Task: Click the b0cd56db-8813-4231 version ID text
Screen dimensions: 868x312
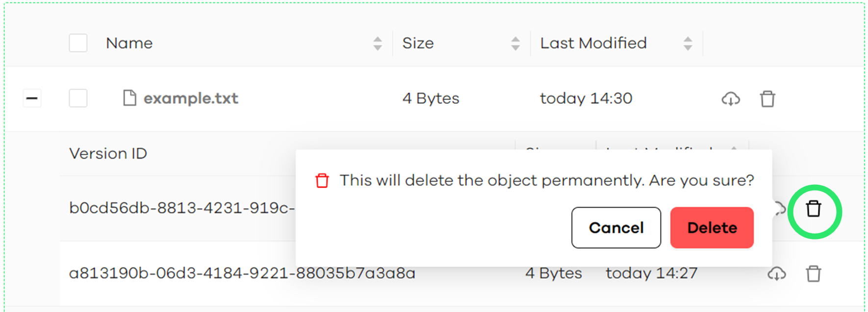Action: tap(181, 208)
